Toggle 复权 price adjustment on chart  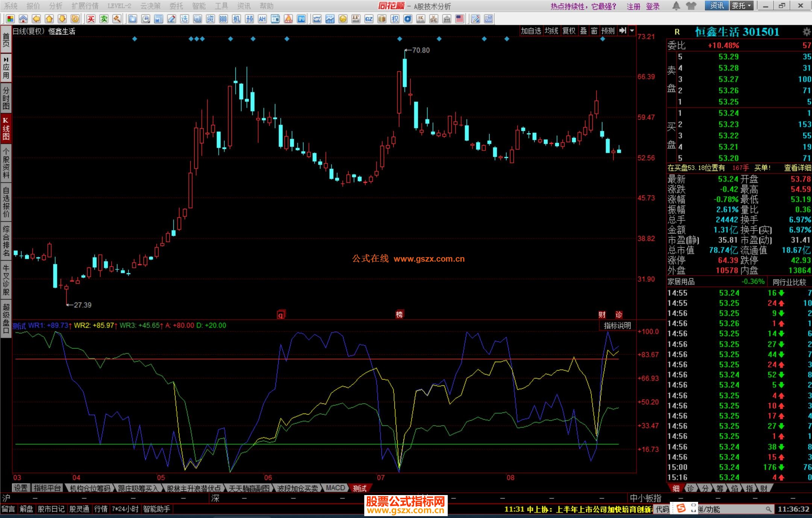[569, 31]
